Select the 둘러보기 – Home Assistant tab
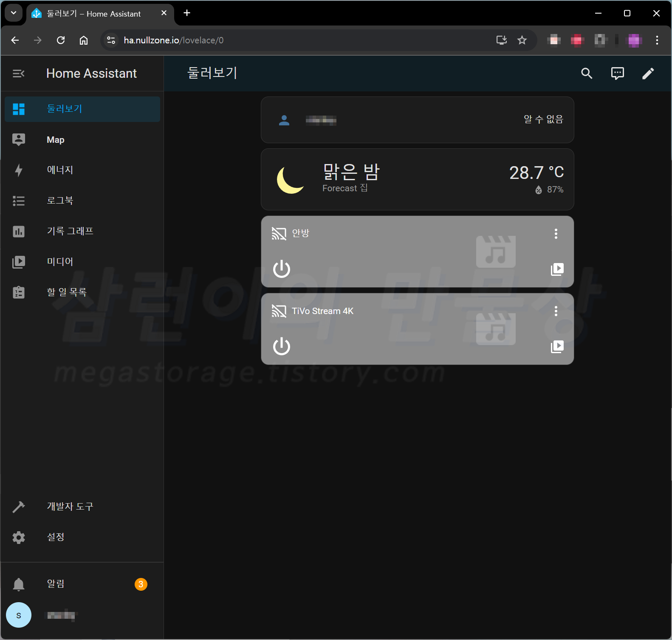The width and height of the screenshot is (672, 640). pyautogui.click(x=100, y=14)
